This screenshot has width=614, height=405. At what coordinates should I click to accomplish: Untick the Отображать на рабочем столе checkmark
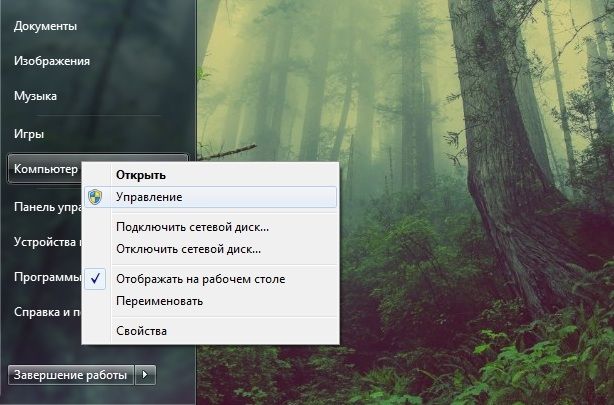pos(95,279)
